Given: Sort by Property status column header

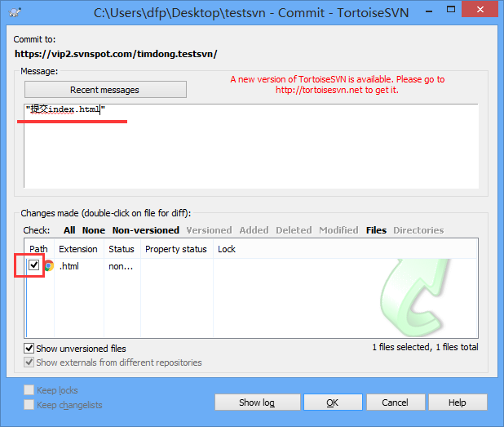Looking at the screenshot, I should pyautogui.click(x=177, y=249).
